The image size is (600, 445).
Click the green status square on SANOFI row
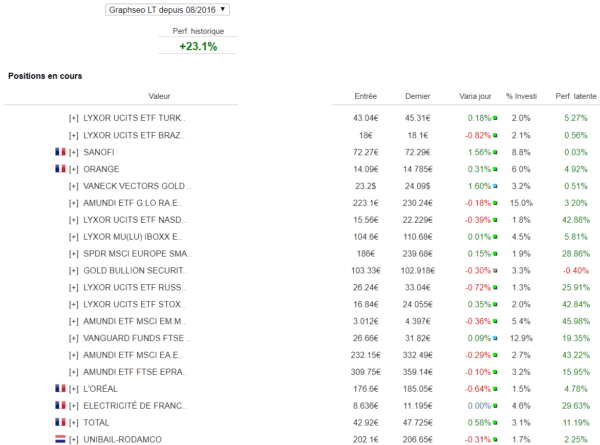(x=495, y=152)
